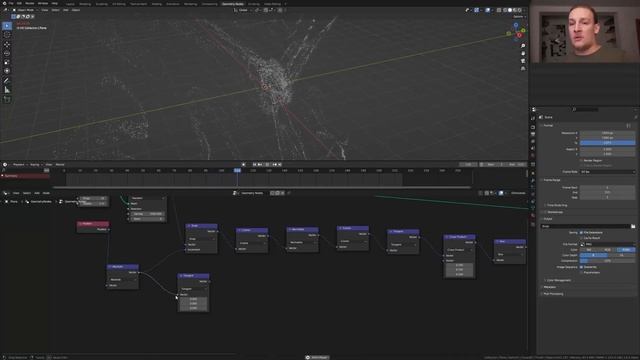This screenshot has height=360, width=640.
Task: Select BW color option
Action: click(589, 249)
